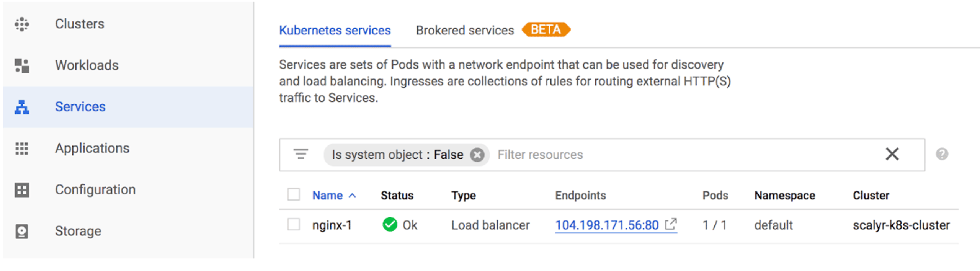Click the filter list icon
Image resolution: width=980 pixels, height=271 pixels.
tap(301, 154)
